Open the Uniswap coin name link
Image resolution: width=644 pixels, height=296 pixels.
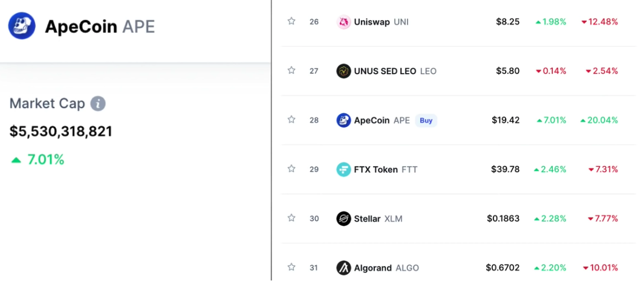pos(372,22)
